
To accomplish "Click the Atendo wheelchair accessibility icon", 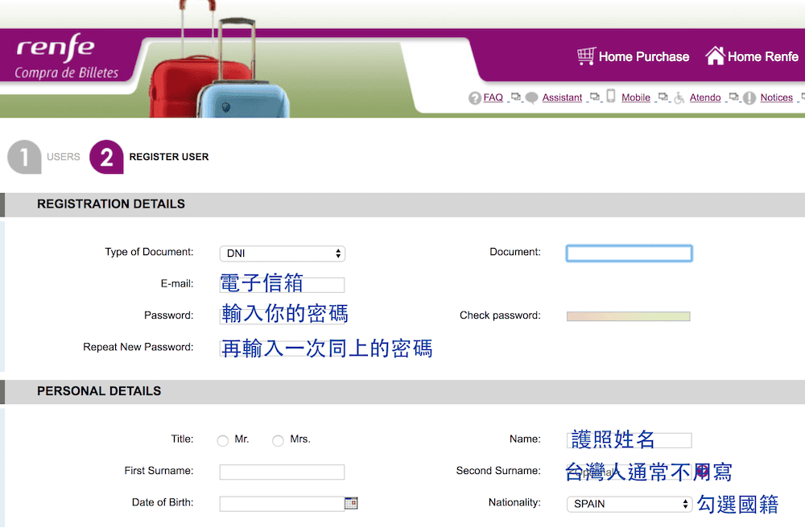I will [679, 97].
